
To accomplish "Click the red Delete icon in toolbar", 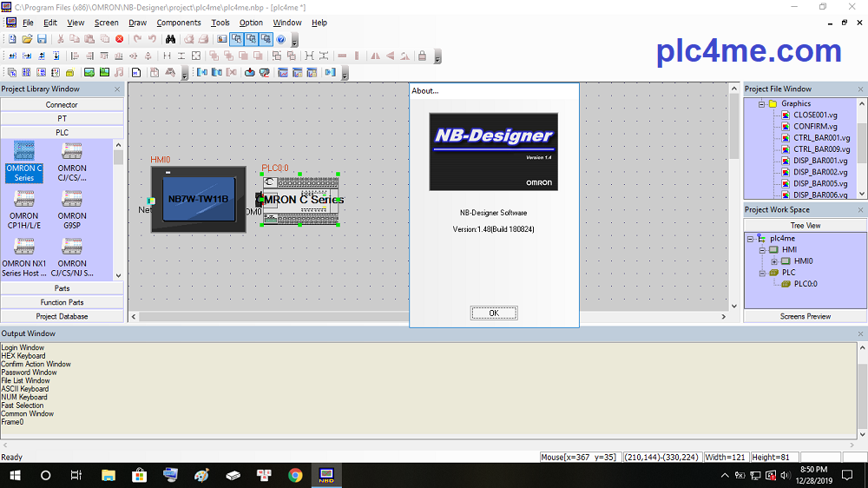I will (x=119, y=39).
